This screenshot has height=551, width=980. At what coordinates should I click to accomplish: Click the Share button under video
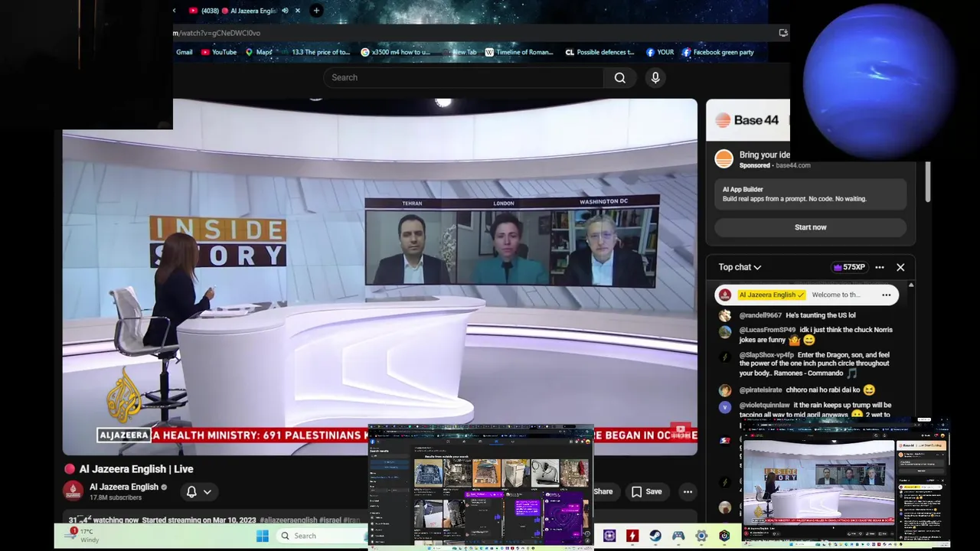coord(603,491)
